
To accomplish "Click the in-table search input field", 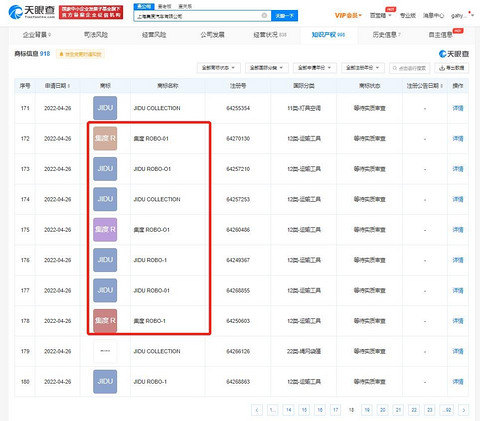I will (x=409, y=68).
